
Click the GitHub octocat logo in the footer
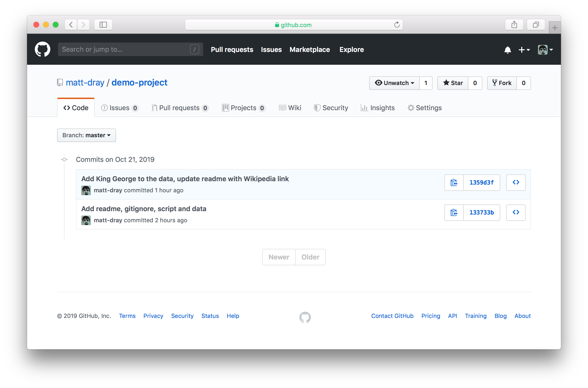coord(305,317)
